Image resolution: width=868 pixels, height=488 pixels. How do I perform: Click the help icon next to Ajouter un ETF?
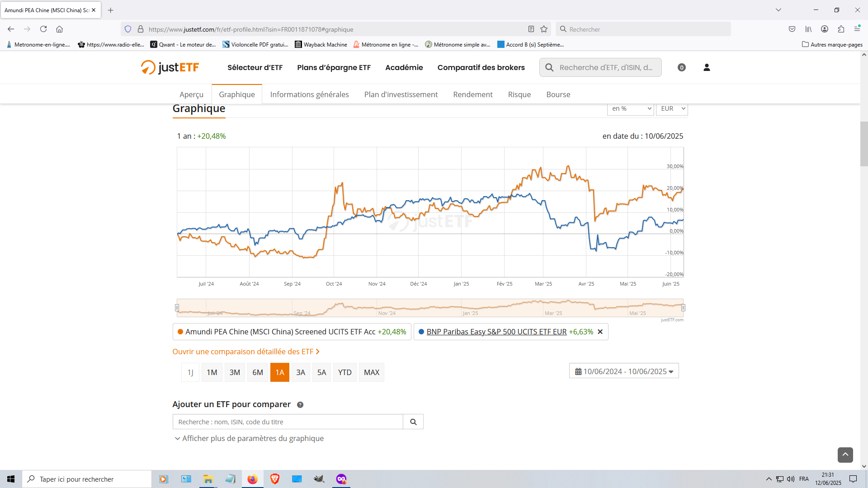(x=300, y=405)
